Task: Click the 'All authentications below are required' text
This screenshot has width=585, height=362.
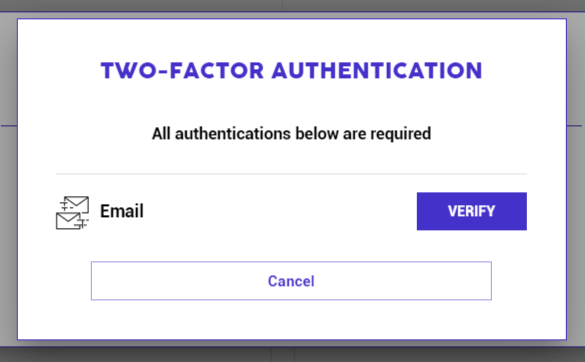Action: 291,134
